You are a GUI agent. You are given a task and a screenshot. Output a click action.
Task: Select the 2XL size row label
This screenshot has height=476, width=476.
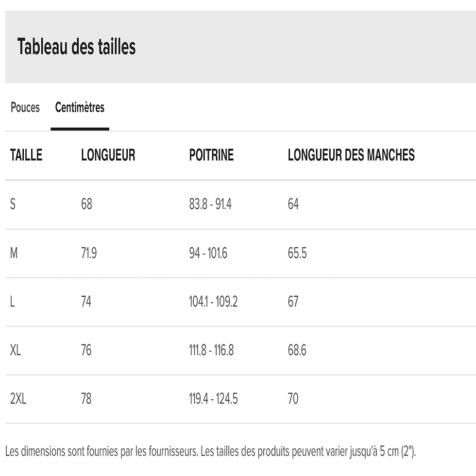(18, 399)
